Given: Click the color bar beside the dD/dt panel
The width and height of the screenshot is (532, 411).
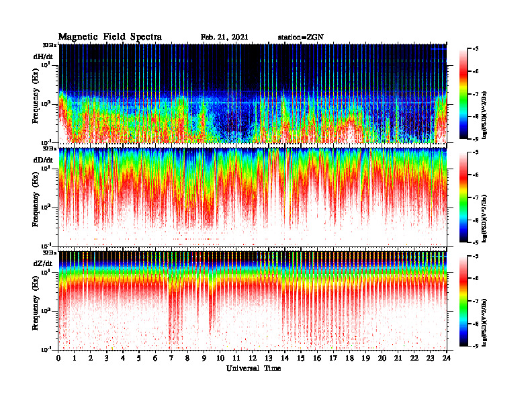Looking at the screenshot, I should coord(463,197).
